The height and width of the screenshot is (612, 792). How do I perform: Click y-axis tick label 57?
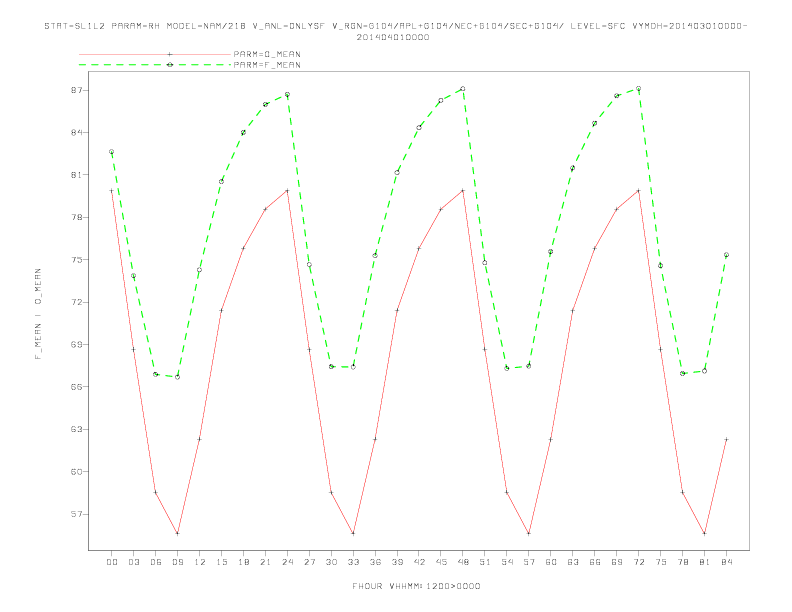point(77,514)
